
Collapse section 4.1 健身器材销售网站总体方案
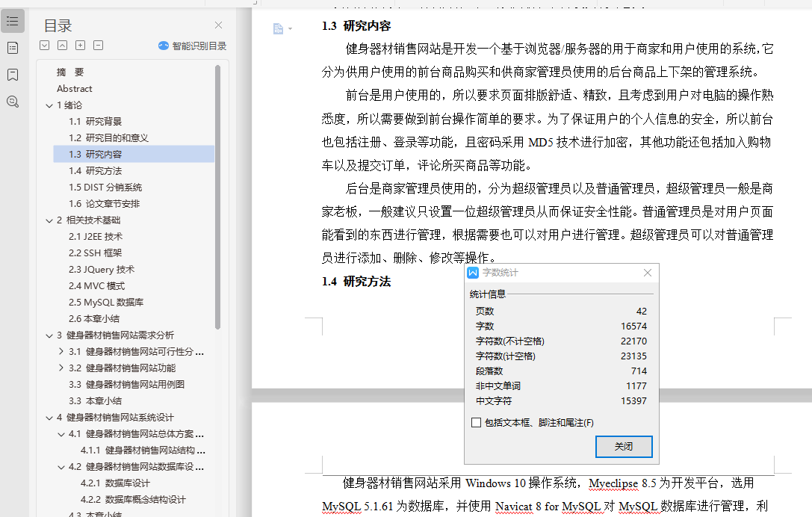point(61,434)
